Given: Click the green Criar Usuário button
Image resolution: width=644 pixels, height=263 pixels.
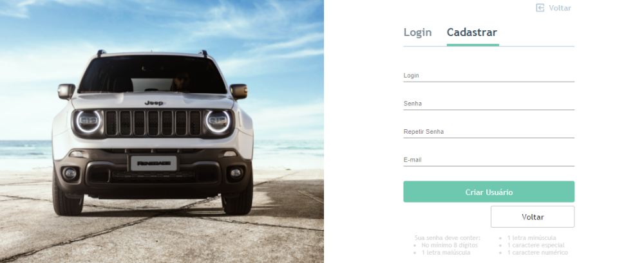Looking at the screenshot, I should pyautogui.click(x=489, y=192).
